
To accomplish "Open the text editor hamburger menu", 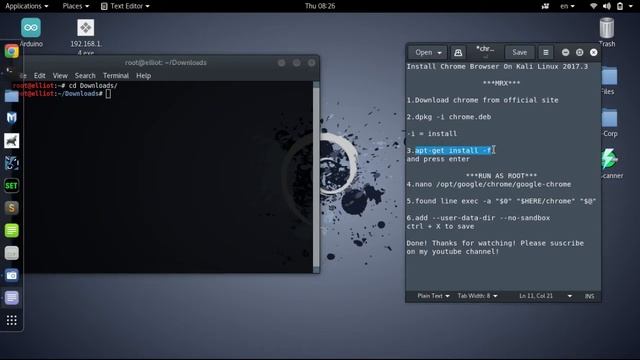I will coord(546,52).
